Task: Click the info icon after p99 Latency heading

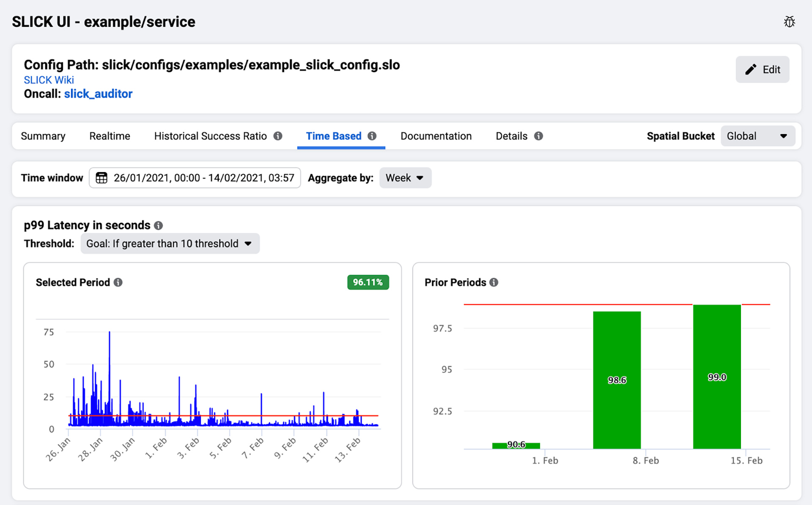Action: coord(159,225)
